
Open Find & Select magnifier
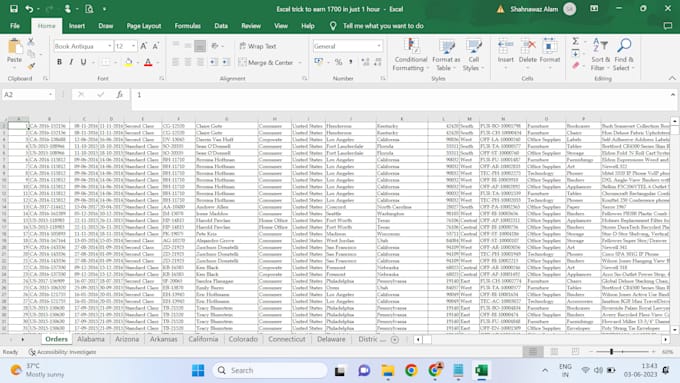click(624, 55)
